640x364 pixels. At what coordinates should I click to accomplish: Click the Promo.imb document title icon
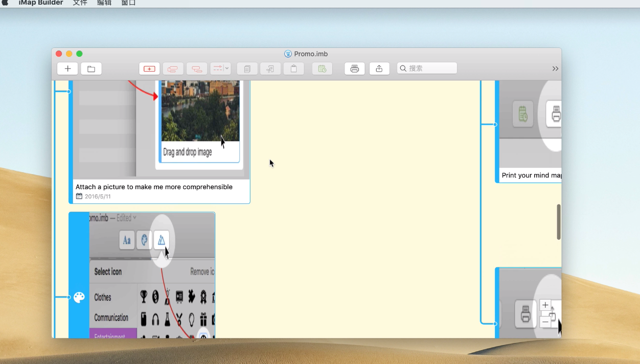pos(288,54)
